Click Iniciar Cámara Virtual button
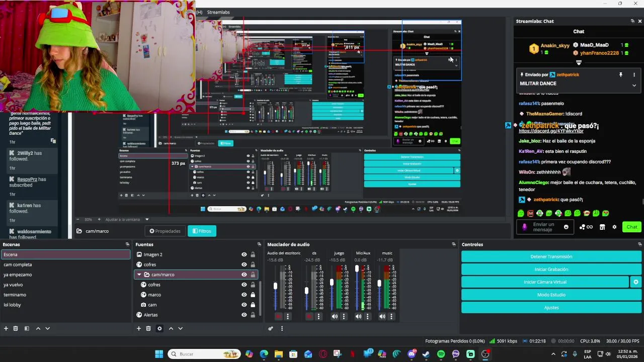This screenshot has width=644, height=362. click(545, 282)
